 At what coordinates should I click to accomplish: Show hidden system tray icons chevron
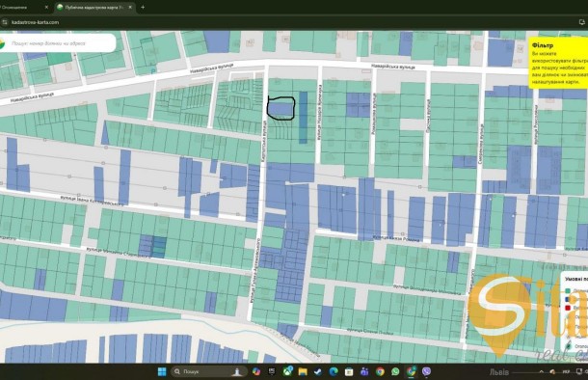coord(541,371)
